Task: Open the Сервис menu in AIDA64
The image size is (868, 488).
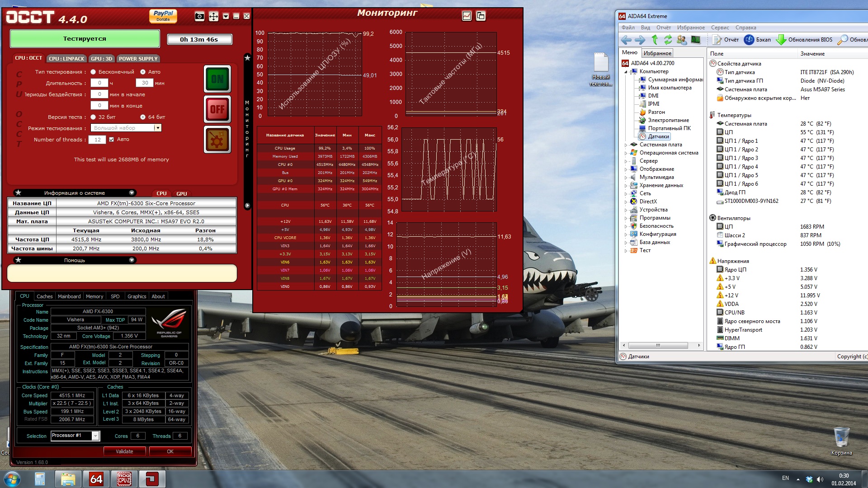Action: (720, 28)
